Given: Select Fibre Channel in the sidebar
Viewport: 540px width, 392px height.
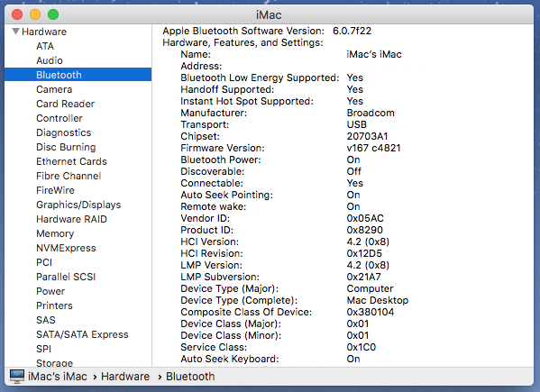Looking at the screenshot, I should pos(69,176).
